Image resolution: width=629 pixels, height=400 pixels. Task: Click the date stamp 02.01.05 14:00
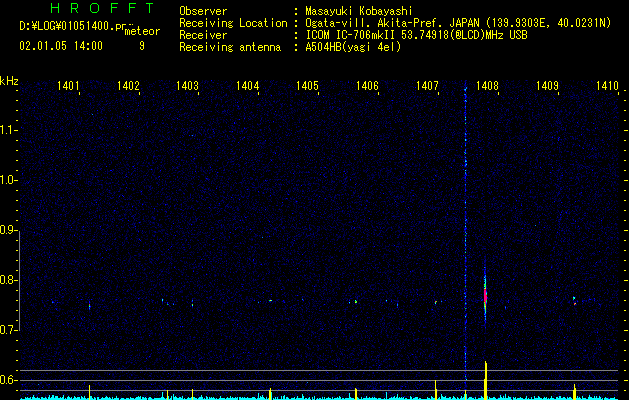tap(61, 46)
